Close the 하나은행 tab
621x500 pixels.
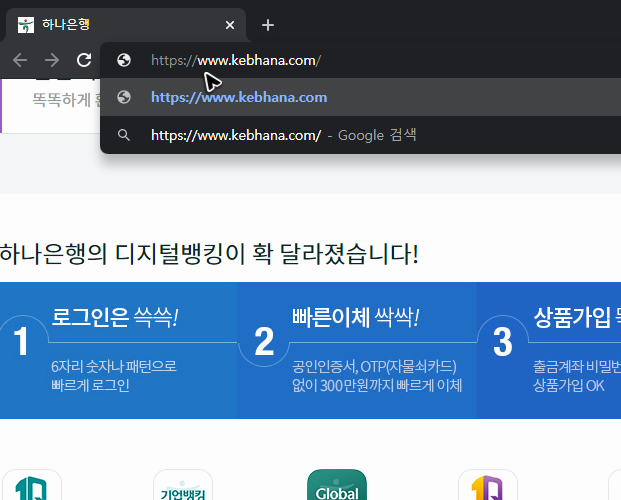(230, 25)
